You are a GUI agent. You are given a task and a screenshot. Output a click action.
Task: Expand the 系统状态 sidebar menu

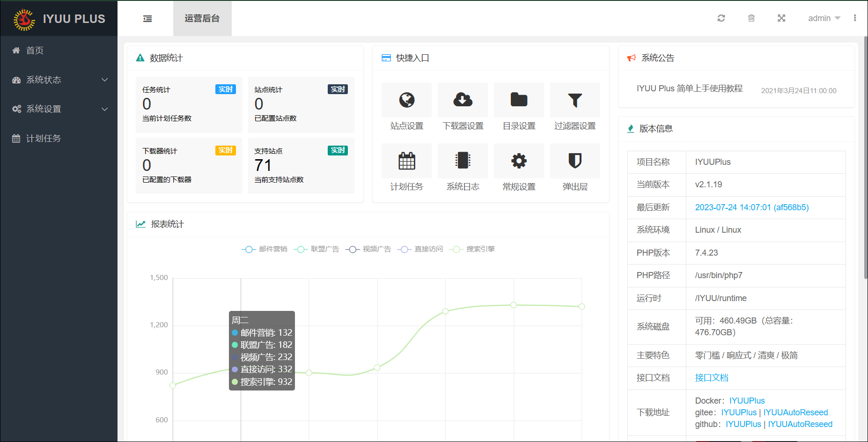click(59, 80)
